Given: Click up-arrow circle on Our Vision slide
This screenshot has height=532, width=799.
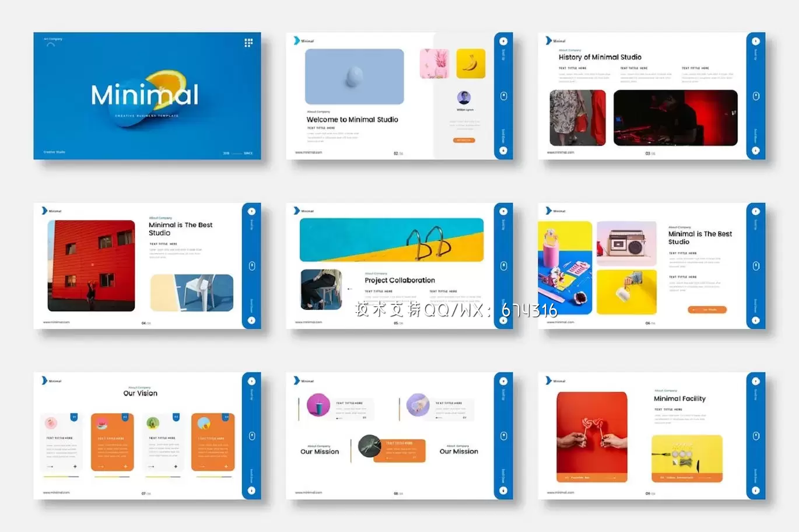Looking at the screenshot, I should click(x=251, y=381).
